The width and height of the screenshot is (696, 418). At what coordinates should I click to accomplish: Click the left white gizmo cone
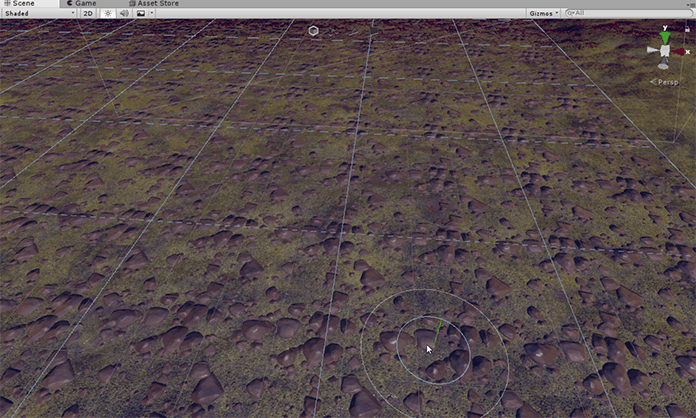click(651, 51)
